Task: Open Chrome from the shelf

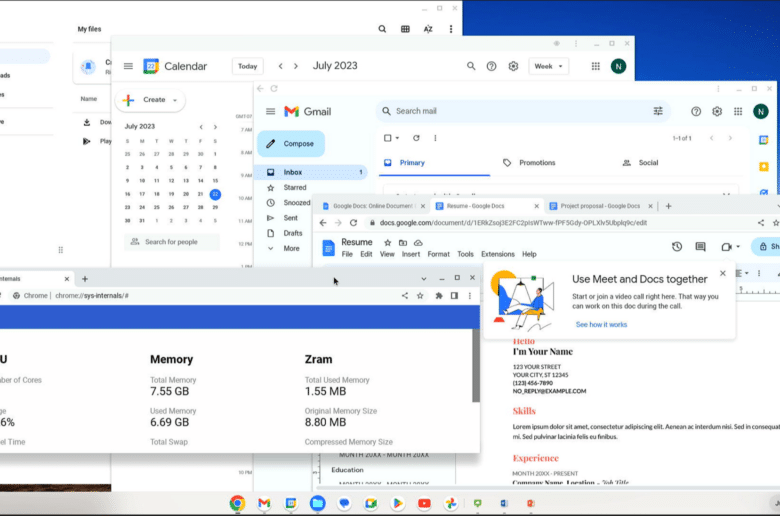Action: [237, 504]
